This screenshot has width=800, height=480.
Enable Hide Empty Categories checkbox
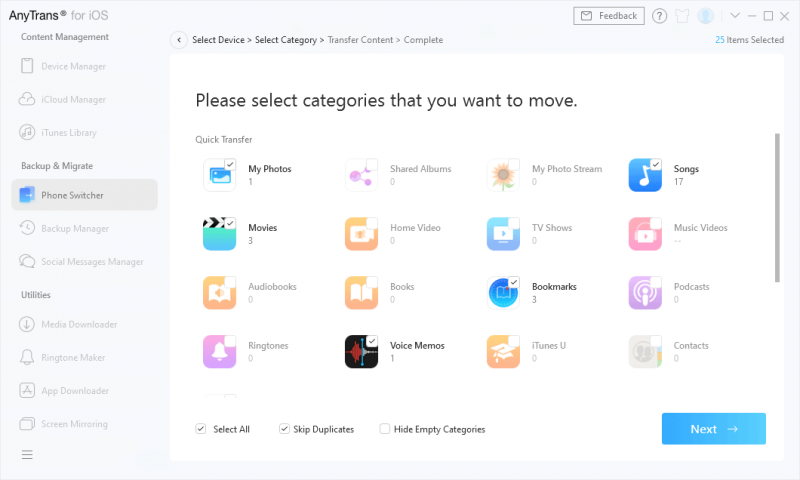(385, 429)
